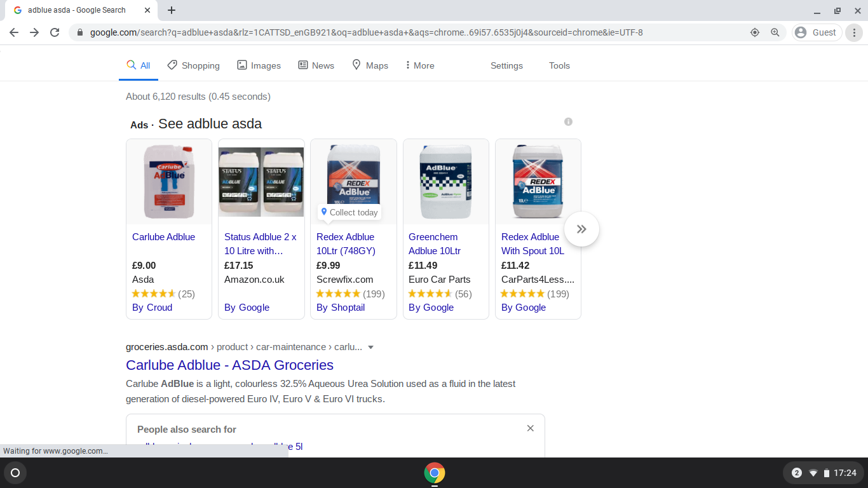The width and height of the screenshot is (868, 488).
Task: Open the launcher circle button
Action: click(x=15, y=473)
